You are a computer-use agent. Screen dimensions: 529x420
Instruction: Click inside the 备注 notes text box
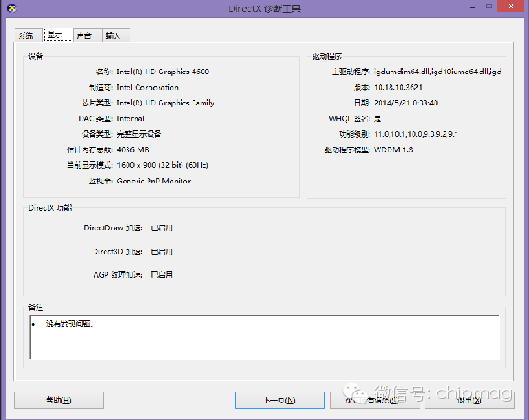(264, 337)
